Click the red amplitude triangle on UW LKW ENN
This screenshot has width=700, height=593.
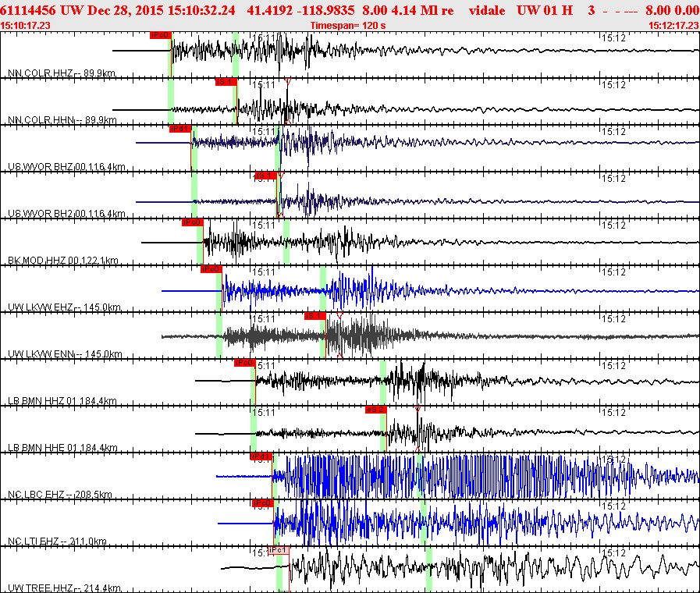click(339, 315)
